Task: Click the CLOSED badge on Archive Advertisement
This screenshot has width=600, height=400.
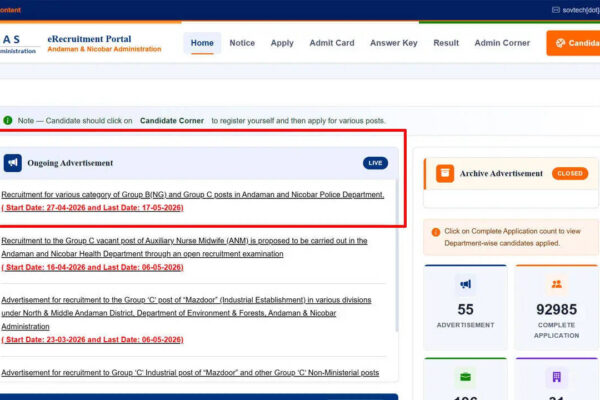Action: (x=569, y=173)
